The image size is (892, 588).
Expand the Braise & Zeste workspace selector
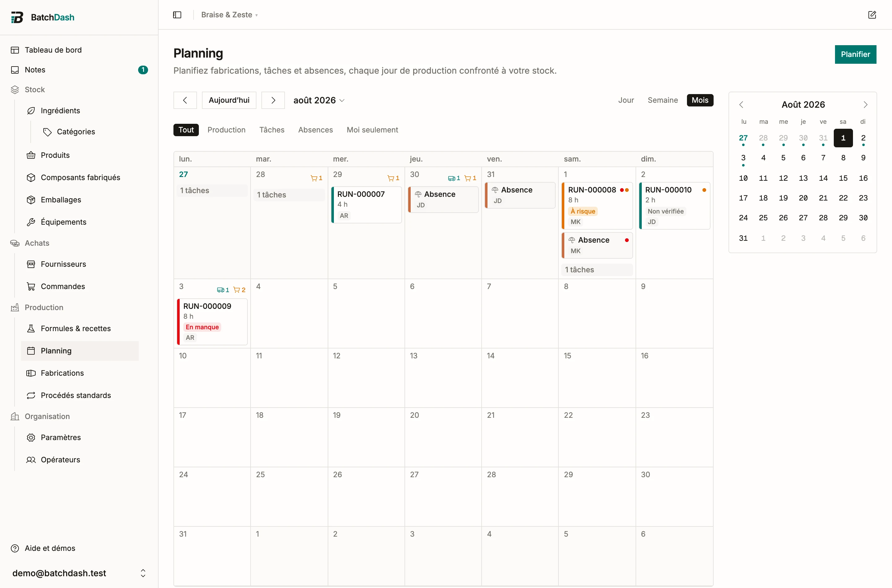click(230, 15)
